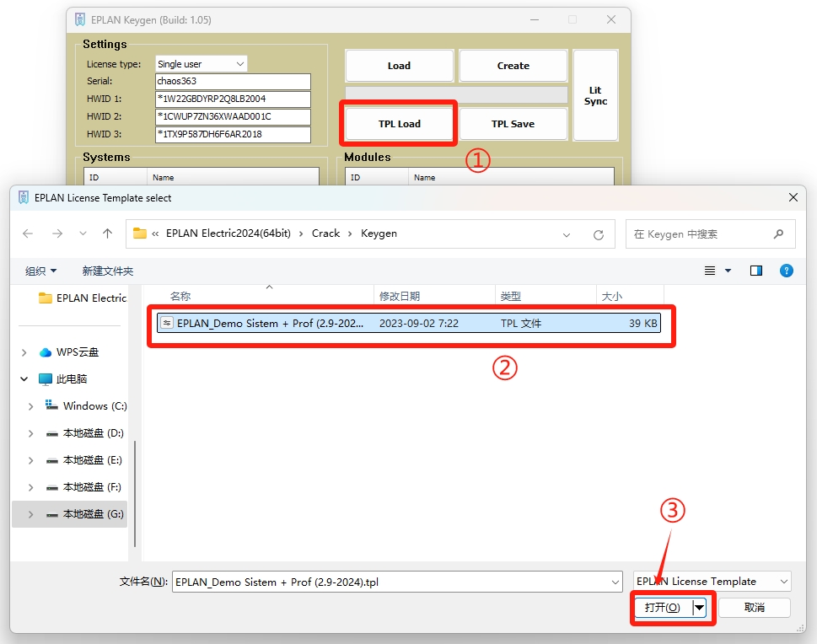Click the dropdown arrow beside 打开(O)
Screen dimensions: 817x644
(x=699, y=608)
